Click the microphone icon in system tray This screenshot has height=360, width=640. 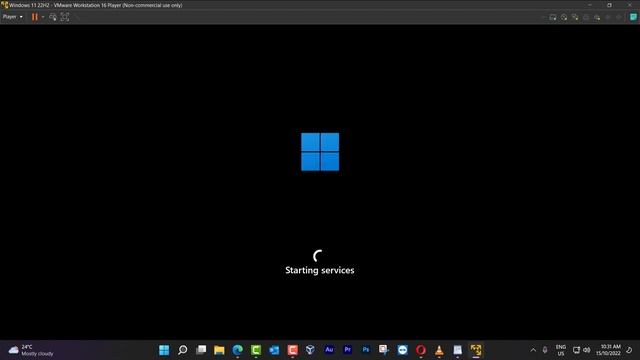[x=545, y=350]
